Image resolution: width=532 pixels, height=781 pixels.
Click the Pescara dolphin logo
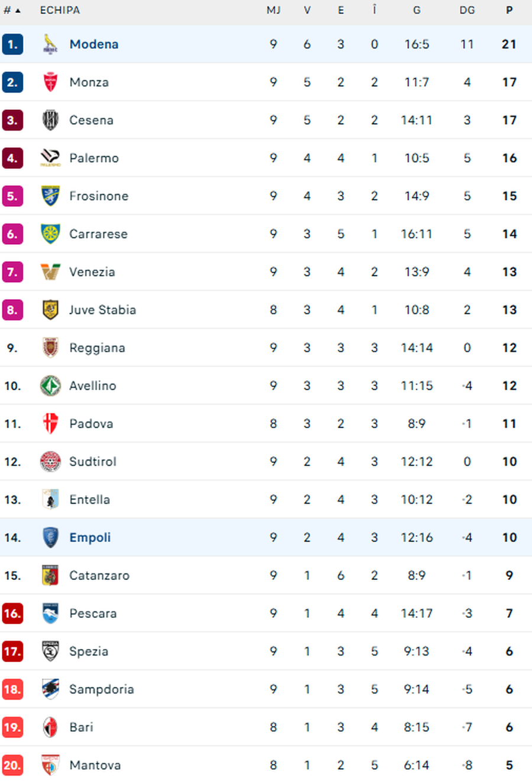tap(51, 614)
